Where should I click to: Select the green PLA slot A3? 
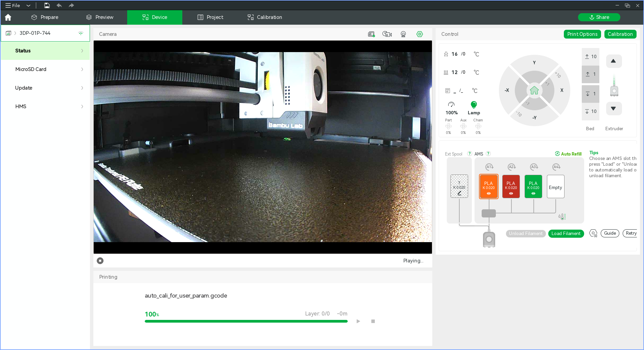[533, 186]
